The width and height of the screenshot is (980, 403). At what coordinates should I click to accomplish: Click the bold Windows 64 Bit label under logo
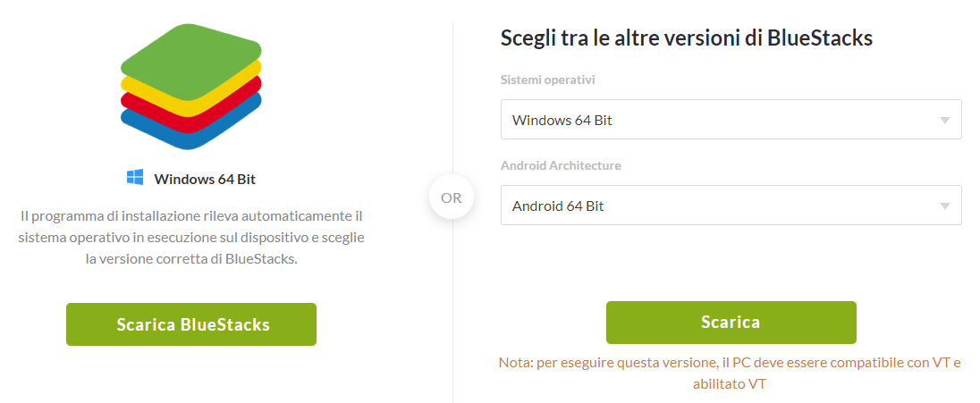[205, 179]
